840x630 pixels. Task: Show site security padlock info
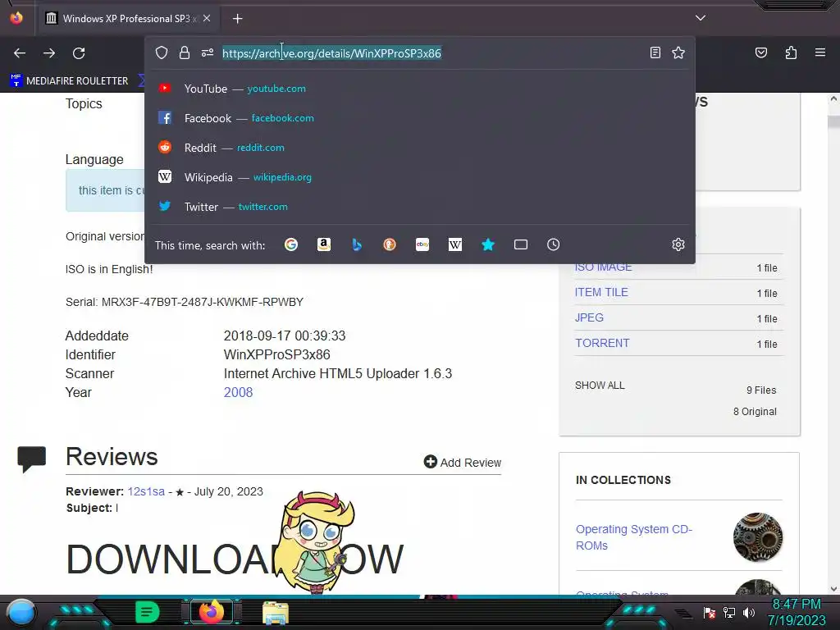tap(185, 52)
